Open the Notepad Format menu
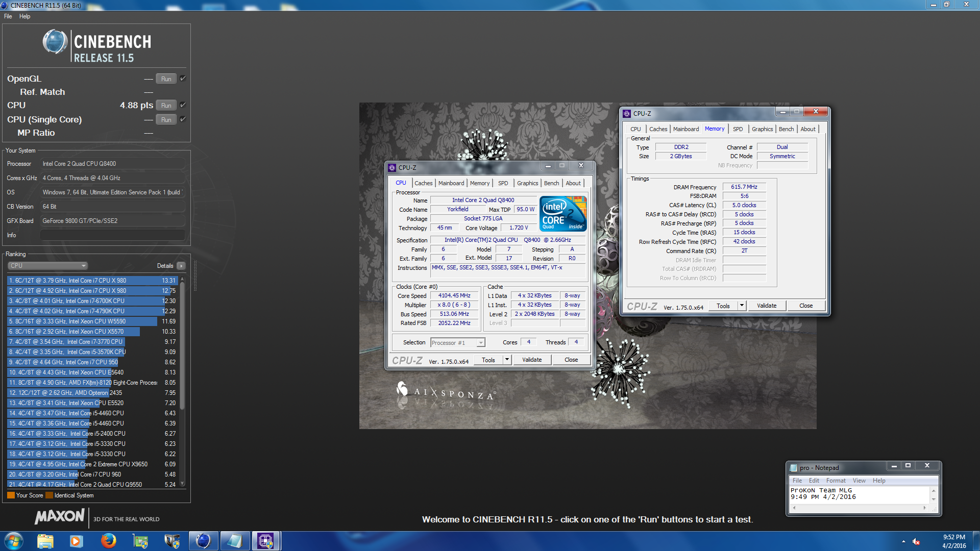 tap(836, 481)
